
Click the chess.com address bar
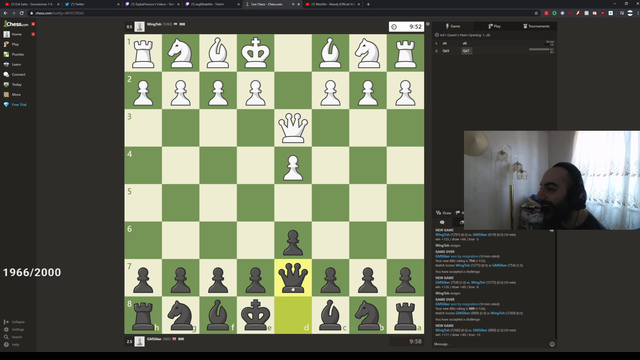pyautogui.click(x=282, y=13)
